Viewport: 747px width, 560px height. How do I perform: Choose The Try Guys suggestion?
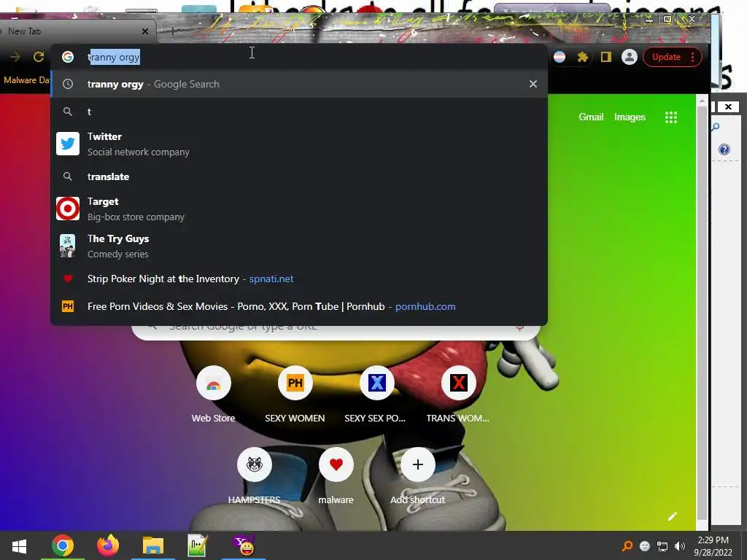click(298, 246)
